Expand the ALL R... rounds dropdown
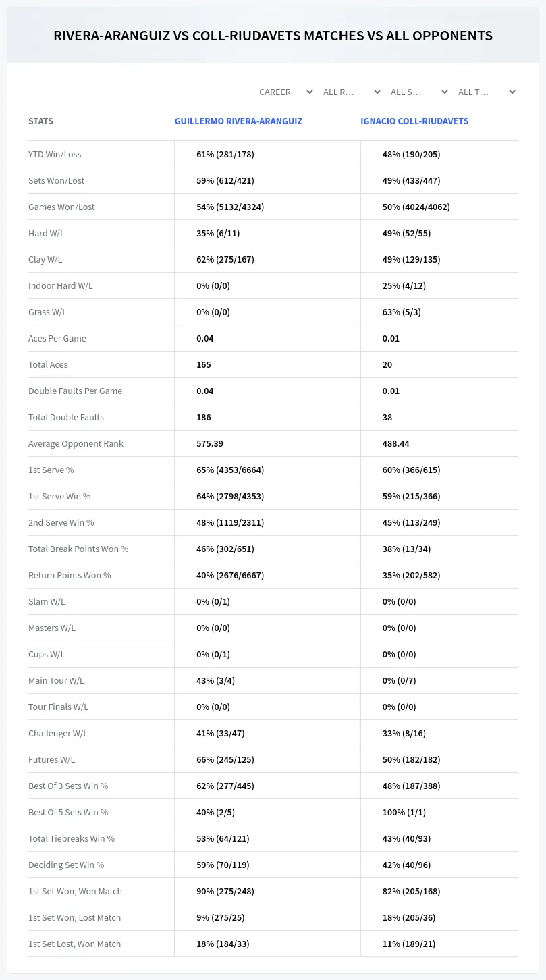Screen dimensions: 546x980 [351, 92]
